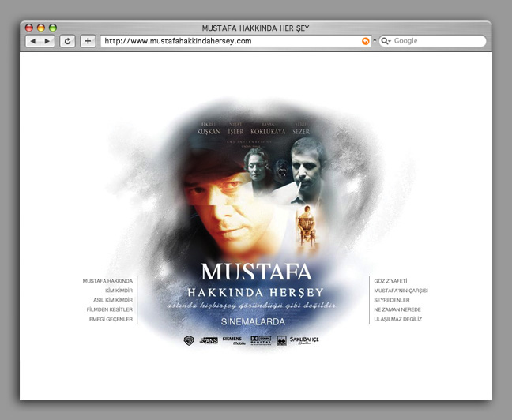Click the orange RSS snapback icon in address bar
Viewport: 512px width, 420px height.
click(x=365, y=41)
